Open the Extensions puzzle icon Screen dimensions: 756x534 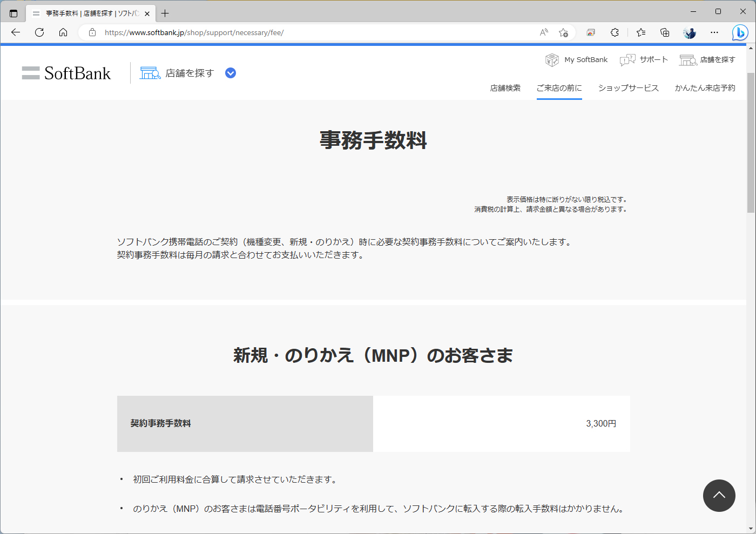coord(615,32)
